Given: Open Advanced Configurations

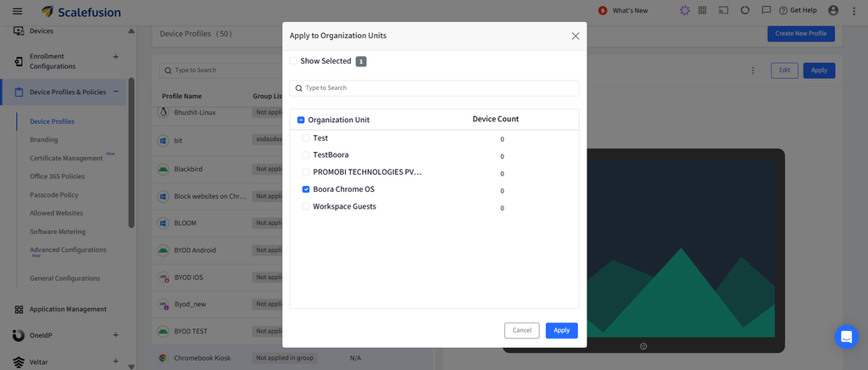Looking at the screenshot, I should tap(68, 249).
